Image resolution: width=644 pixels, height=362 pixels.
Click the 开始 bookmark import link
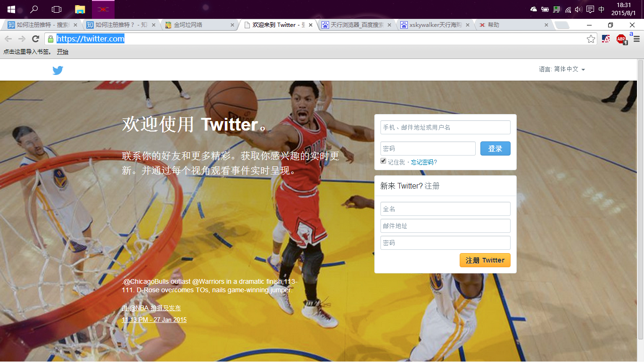tap(63, 52)
